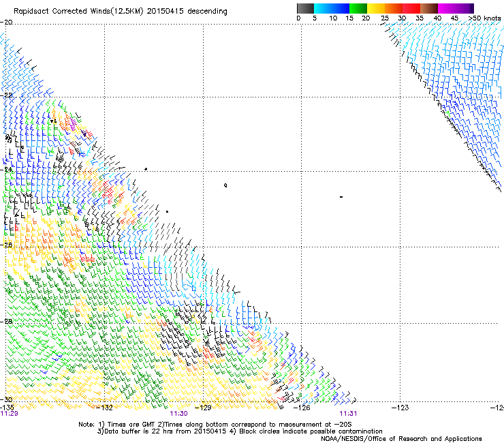Viewport: 504px width, 443px height.
Task: Click the dark purple >50 knots legend color
Action: (x=471, y=8)
